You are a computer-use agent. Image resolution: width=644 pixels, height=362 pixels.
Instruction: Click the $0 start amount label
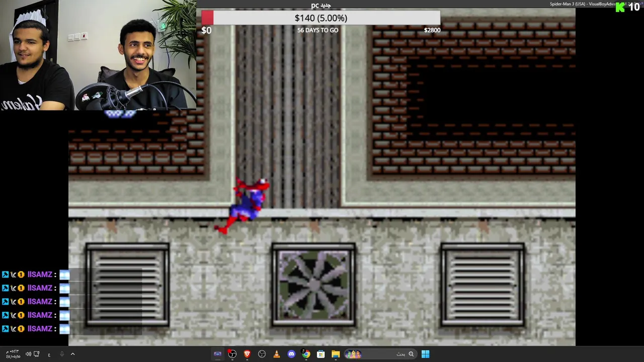(206, 30)
